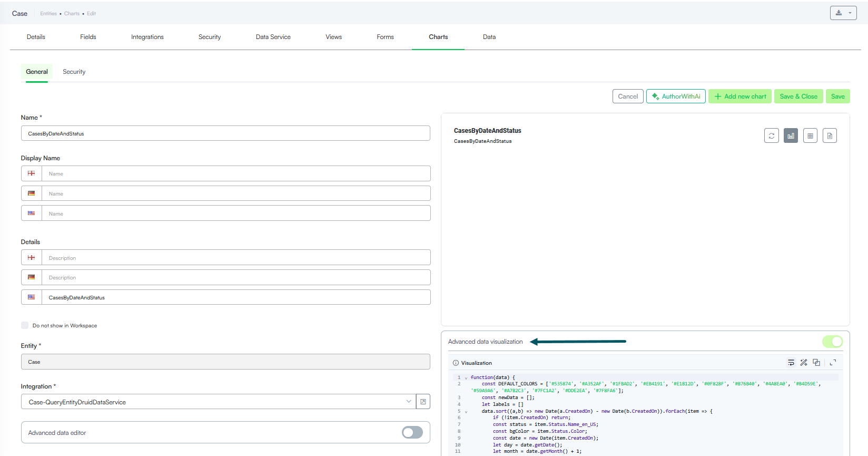Viewport: 868px width, 456px height.
Task: Click England flag beside Display Name
Action: tap(32, 173)
